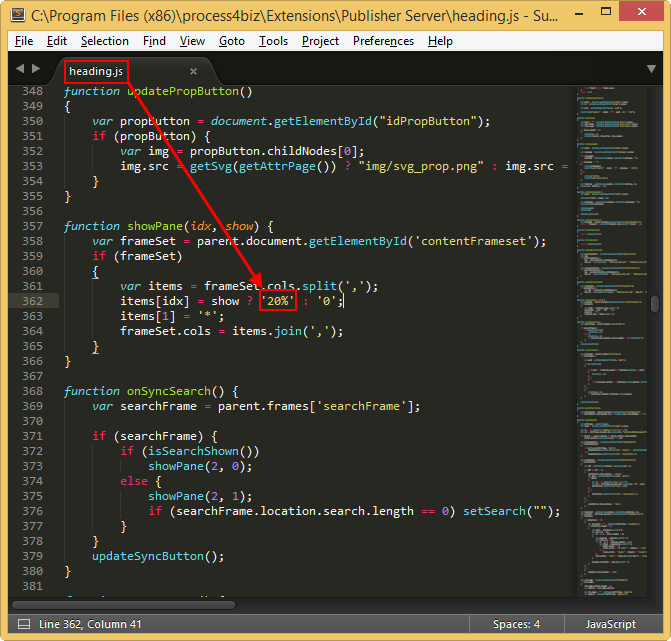This screenshot has height=641, width=671.
Task: Go to previous tab with left arrow
Action: click(20, 68)
